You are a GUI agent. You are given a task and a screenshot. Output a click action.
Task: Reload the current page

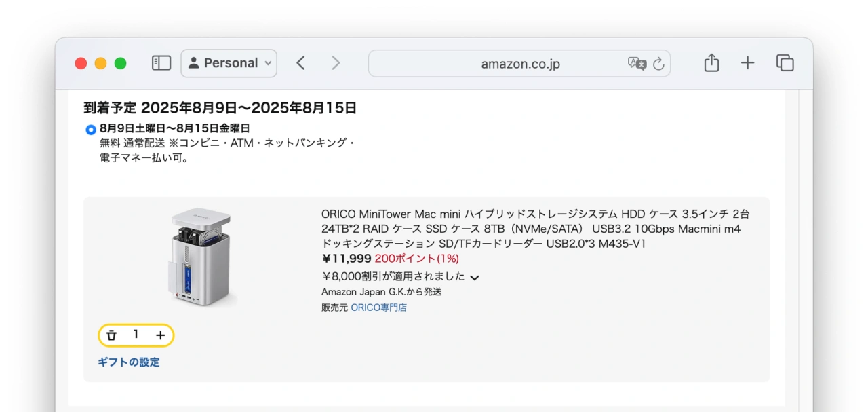[x=657, y=62]
